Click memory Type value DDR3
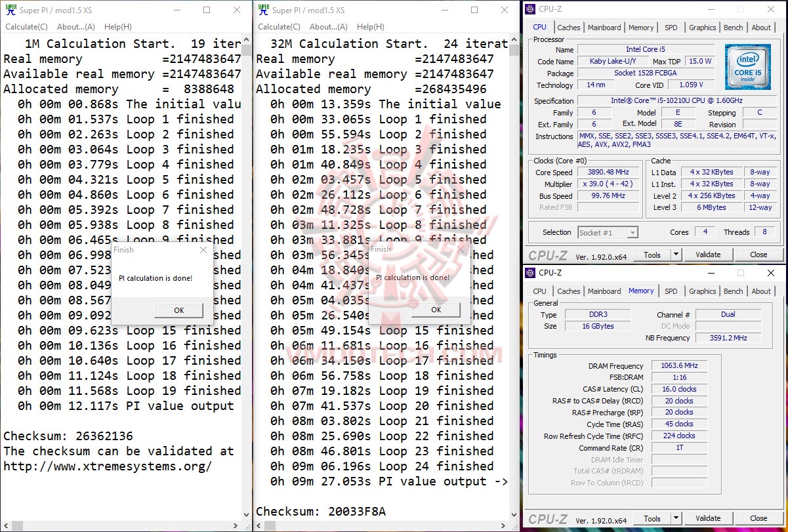 (x=597, y=314)
